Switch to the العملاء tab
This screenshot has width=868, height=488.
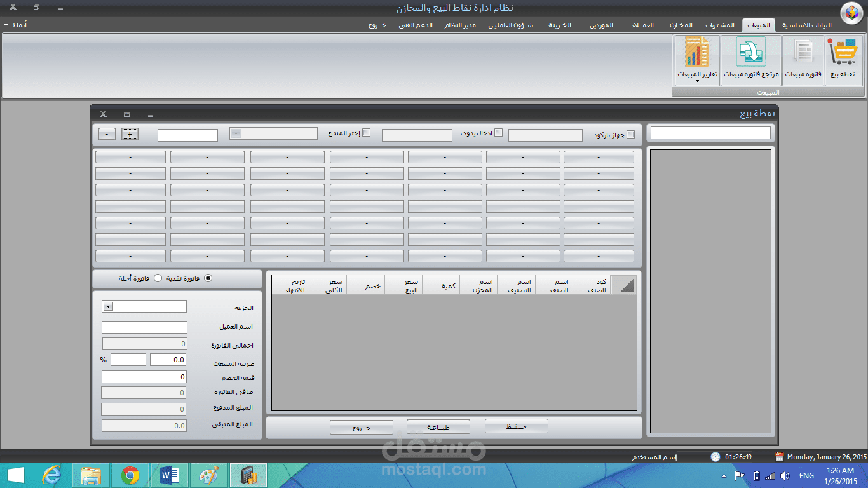pyautogui.click(x=644, y=25)
